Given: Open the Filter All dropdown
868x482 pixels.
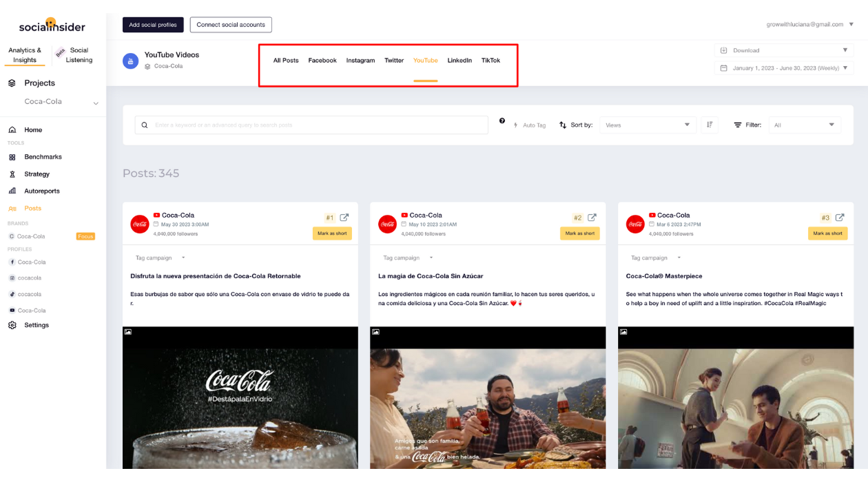Looking at the screenshot, I should pos(805,125).
